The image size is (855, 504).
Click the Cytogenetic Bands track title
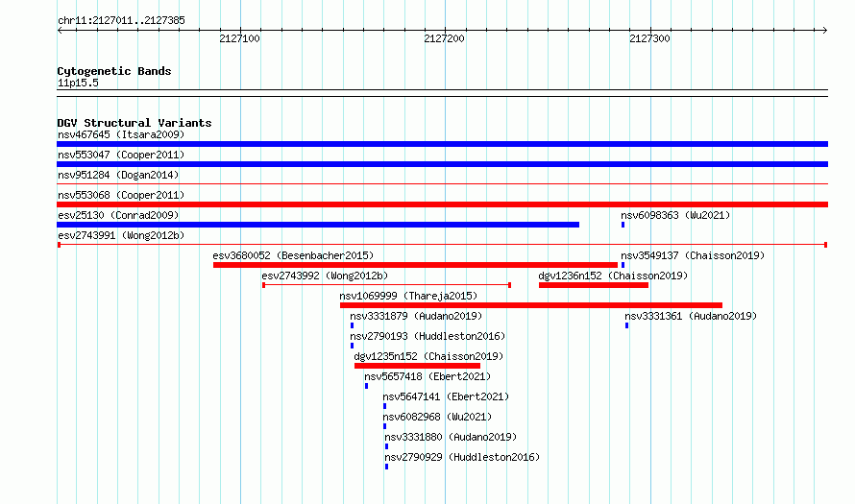point(114,71)
